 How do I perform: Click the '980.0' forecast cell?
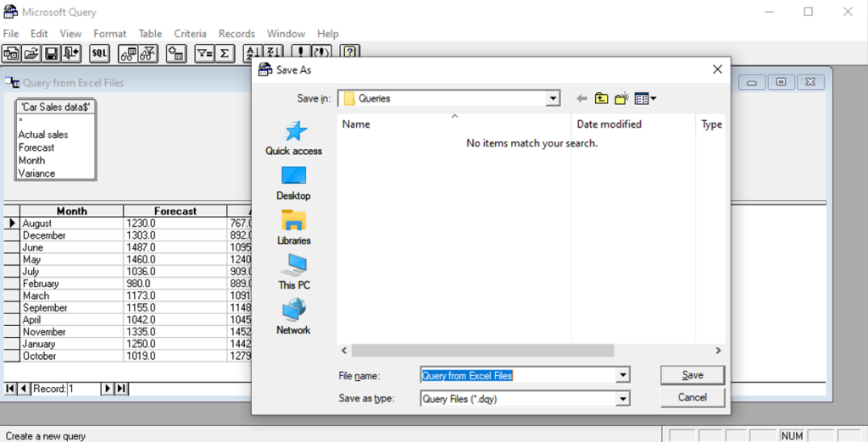(175, 283)
